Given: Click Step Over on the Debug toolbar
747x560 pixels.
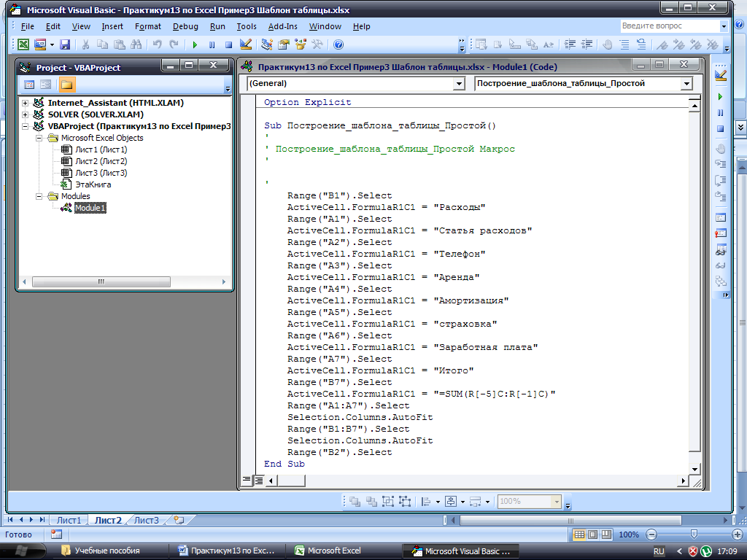Looking at the screenshot, I should [721, 181].
